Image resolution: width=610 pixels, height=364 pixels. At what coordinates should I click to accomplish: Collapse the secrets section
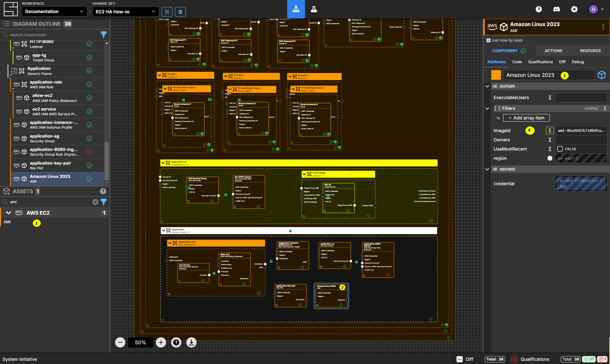point(487,169)
